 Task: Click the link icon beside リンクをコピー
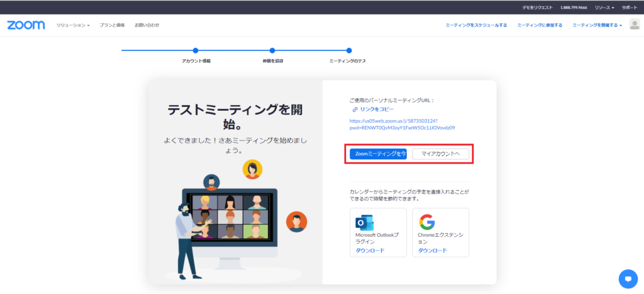pyautogui.click(x=355, y=110)
